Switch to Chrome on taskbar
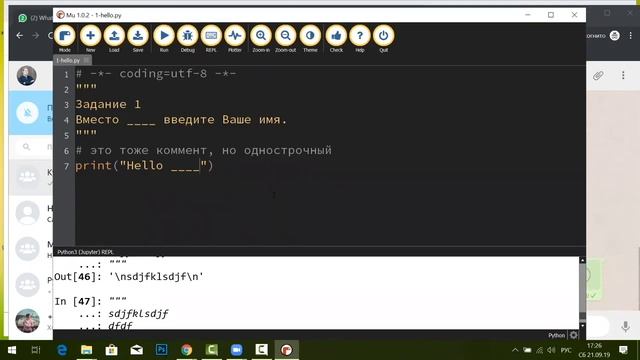Image resolution: width=640 pixels, height=360 pixels. tap(187, 350)
